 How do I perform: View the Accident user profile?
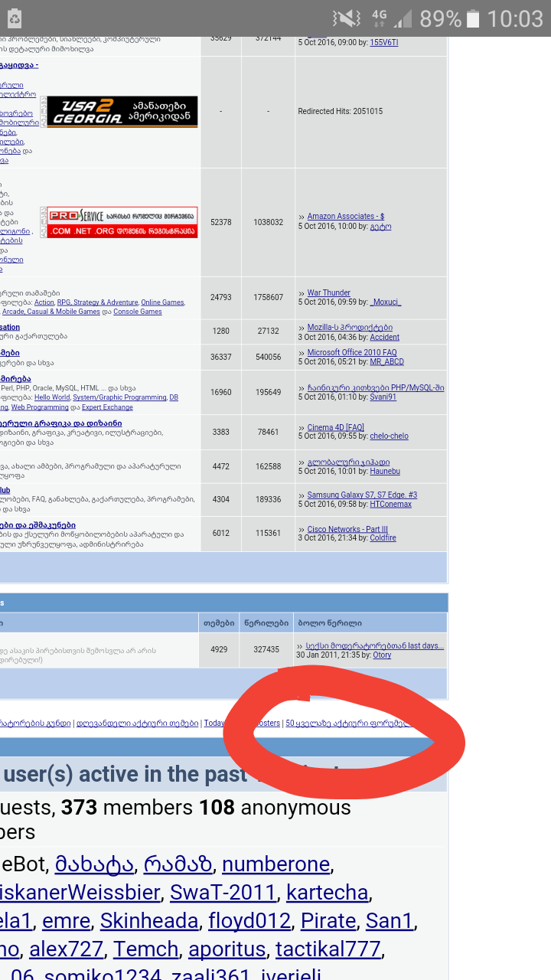pyautogui.click(x=385, y=337)
